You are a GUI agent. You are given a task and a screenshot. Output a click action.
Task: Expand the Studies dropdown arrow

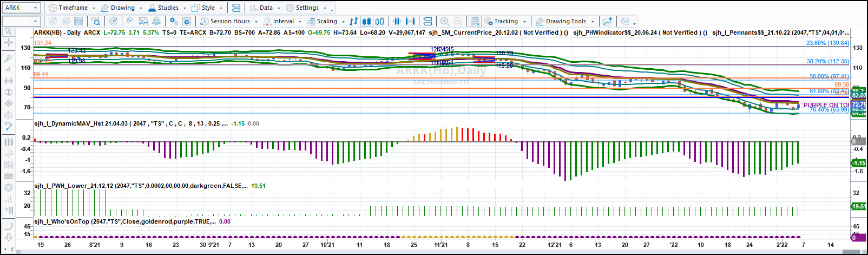[184, 8]
